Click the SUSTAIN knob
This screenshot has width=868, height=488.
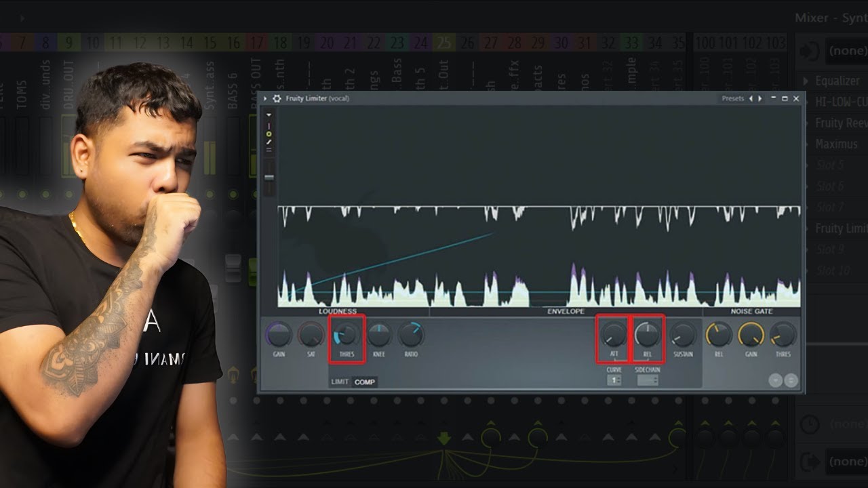pos(682,335)
